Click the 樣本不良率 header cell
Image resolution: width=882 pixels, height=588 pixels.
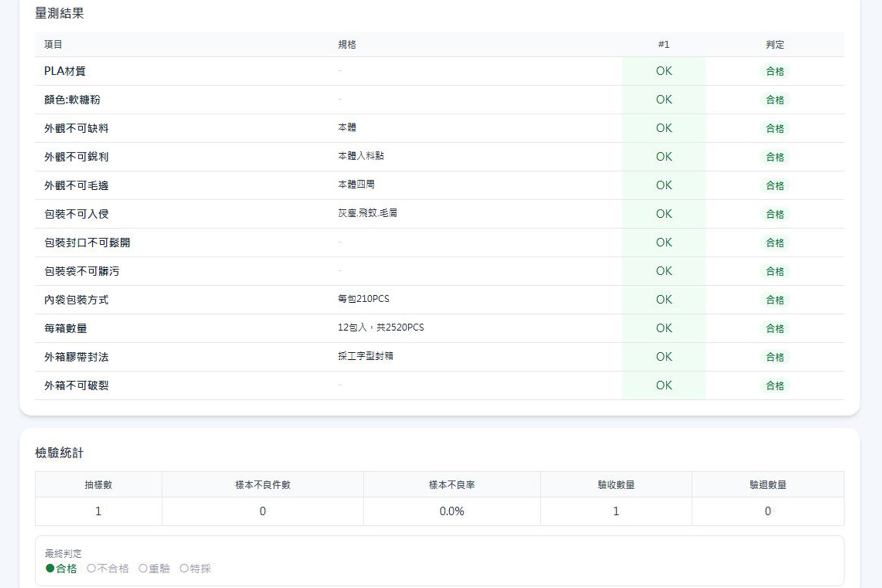click(452, 485)
